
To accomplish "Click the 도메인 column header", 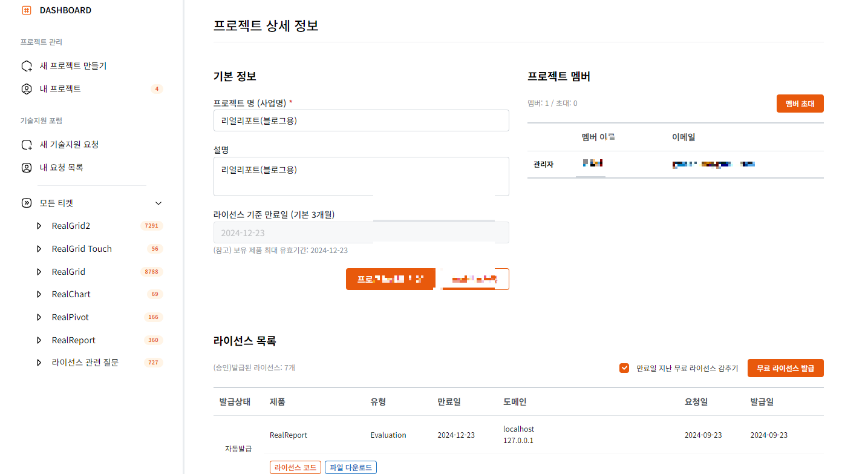I will coord(515,401).
